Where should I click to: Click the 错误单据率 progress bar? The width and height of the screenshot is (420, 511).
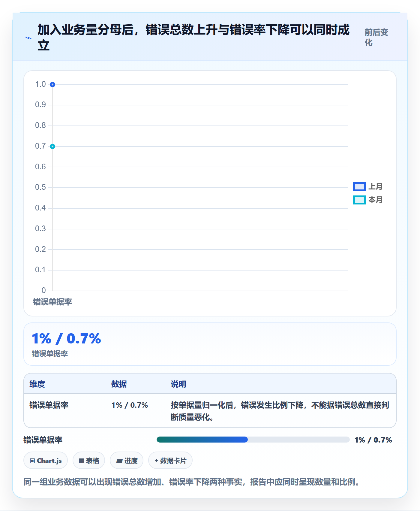click(x=253, y=440)
